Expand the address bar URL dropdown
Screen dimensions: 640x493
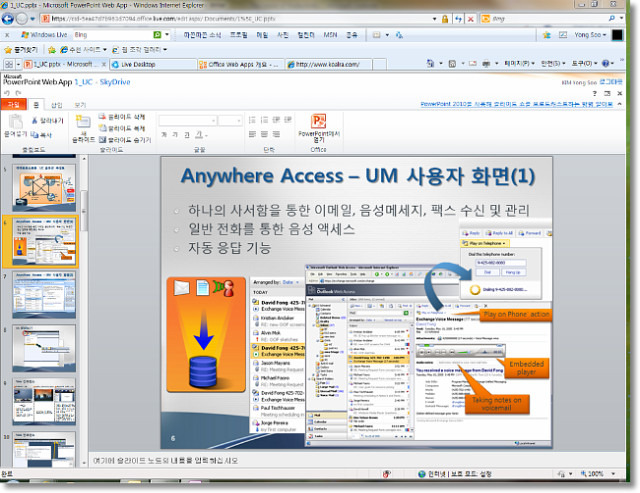point(434,19)
